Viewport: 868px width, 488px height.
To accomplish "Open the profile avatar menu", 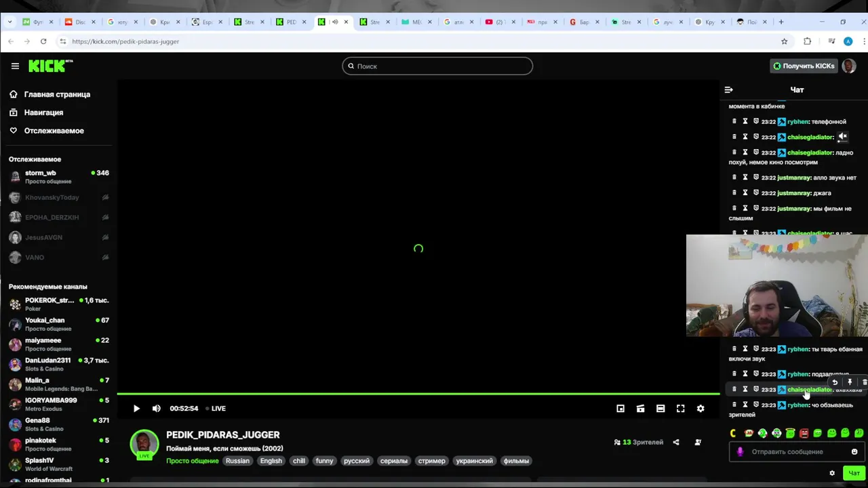I will tap(848, 66).
